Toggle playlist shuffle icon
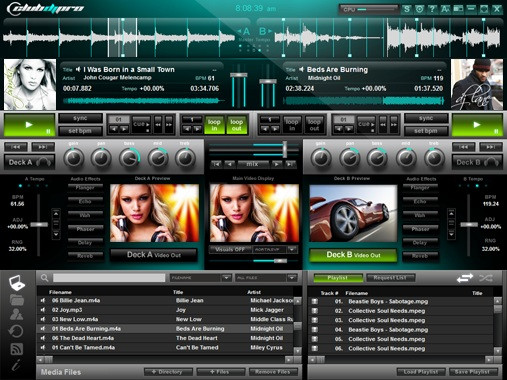 point(486,278)
